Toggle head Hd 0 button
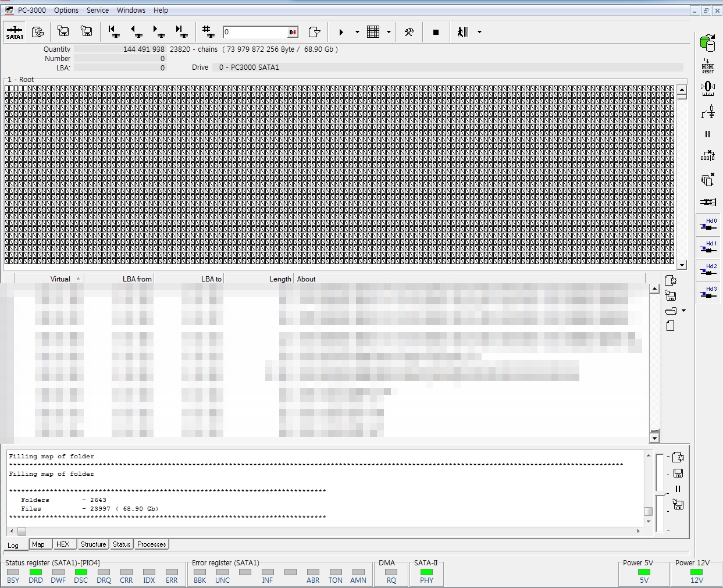 pyautogui.click(x=708, y=224)
